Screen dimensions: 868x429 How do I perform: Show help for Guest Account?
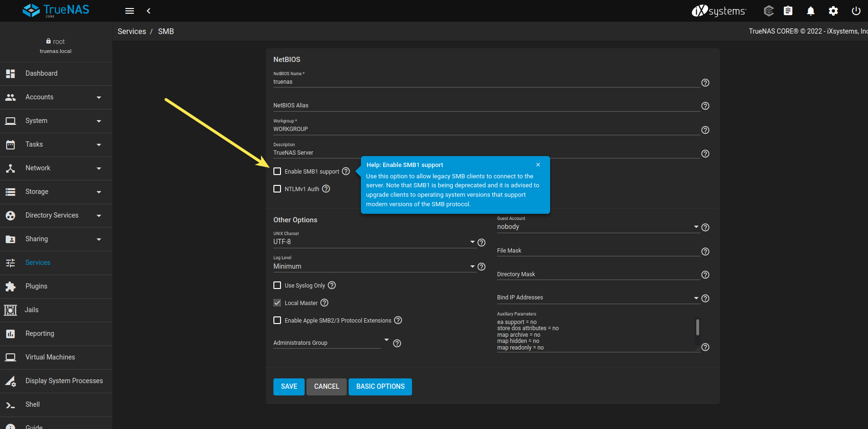point(705,228)
